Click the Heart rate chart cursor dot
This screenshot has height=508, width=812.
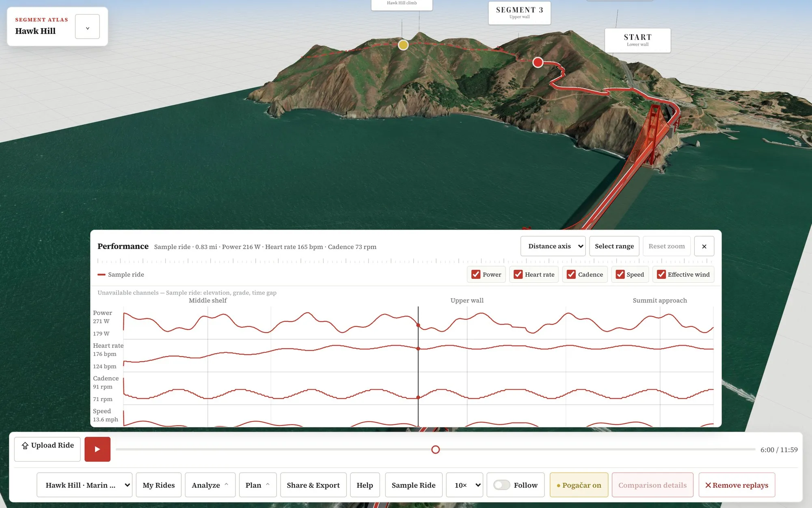[418, 349]
